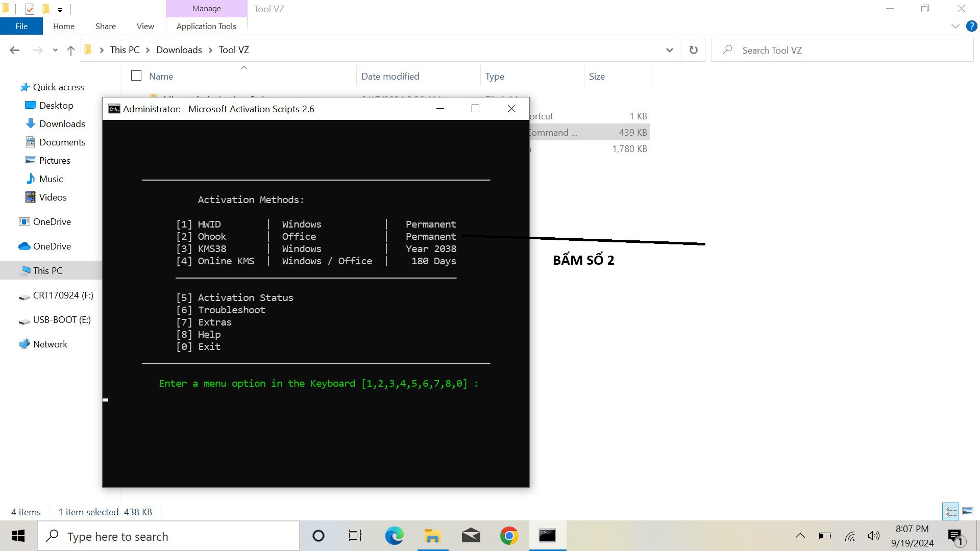
Task: Select the cloud OneDrive entry
Action: coord(52,246)
